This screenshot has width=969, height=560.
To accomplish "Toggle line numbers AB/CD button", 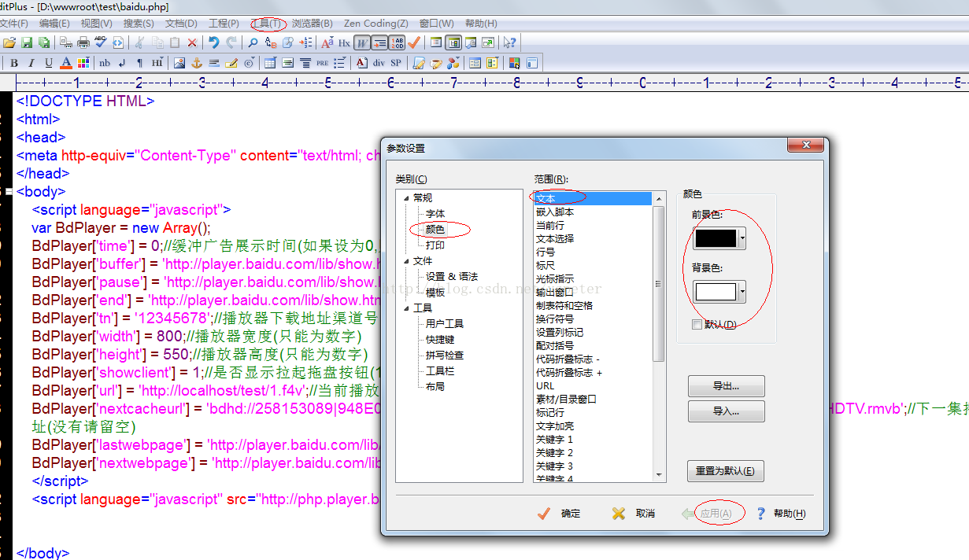I will click(398, 42).
